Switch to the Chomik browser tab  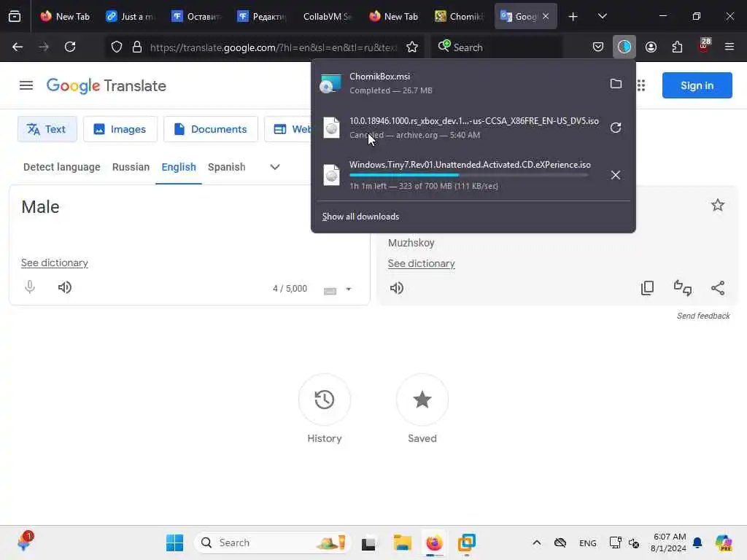coord(460,17)
